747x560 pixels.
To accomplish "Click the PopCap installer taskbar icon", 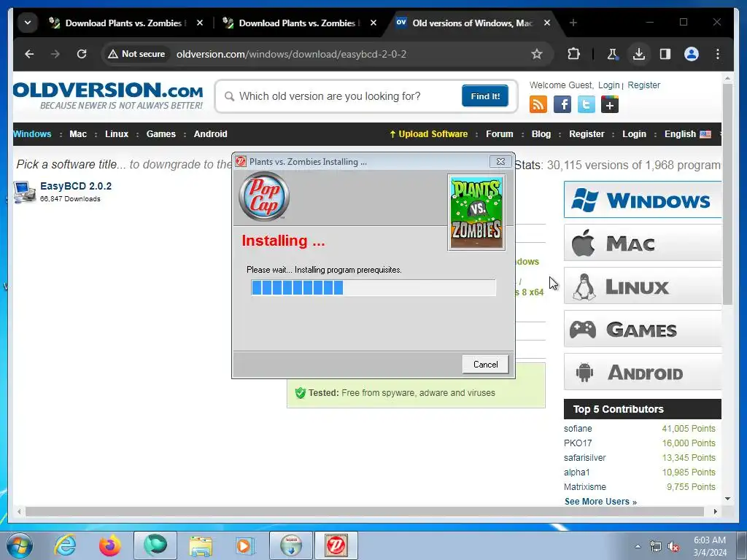I will 336,545.
